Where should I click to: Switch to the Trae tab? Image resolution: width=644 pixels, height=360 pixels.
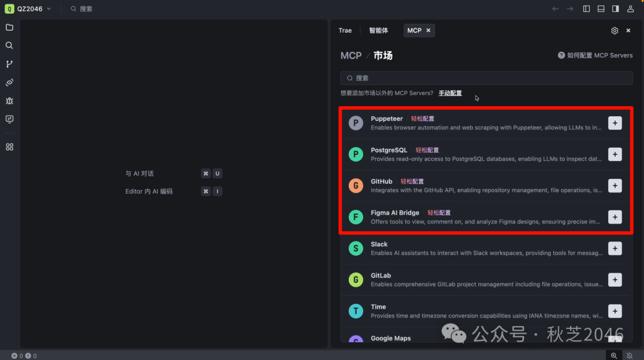click(345, 30)
